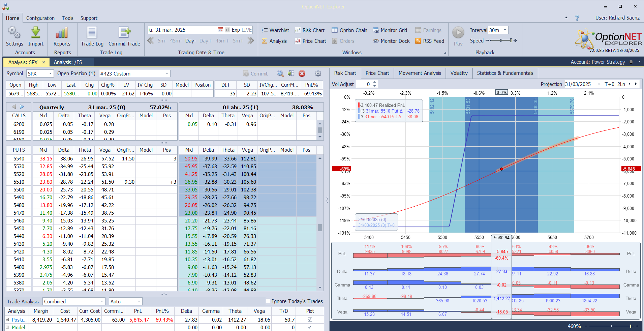The width and height of the screenshot is (644, 331).
Task: Adjust the playback Speed slider
Action: click(x=501, y=40)
